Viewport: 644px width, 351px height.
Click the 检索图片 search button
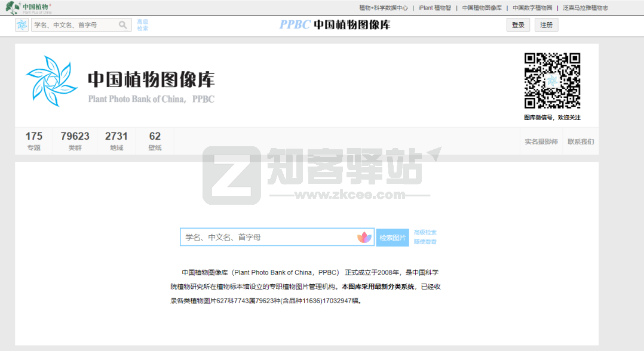tap(392, 237)
